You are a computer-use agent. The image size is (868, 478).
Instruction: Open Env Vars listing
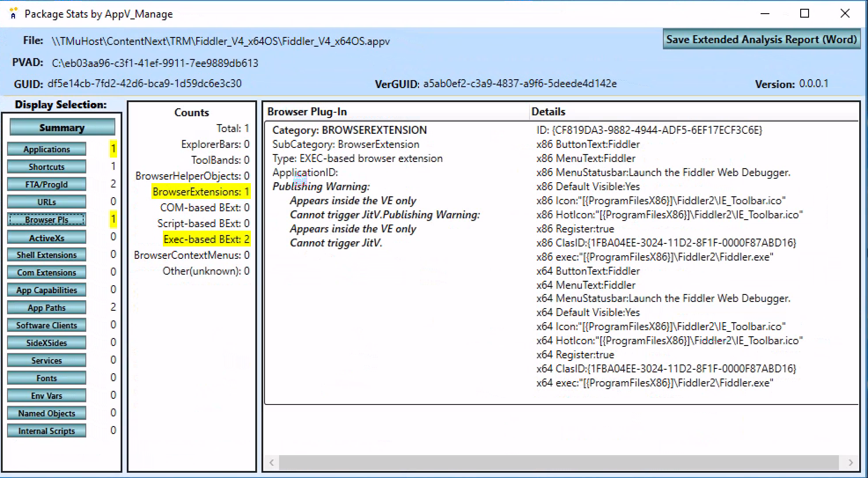[47, 396]
